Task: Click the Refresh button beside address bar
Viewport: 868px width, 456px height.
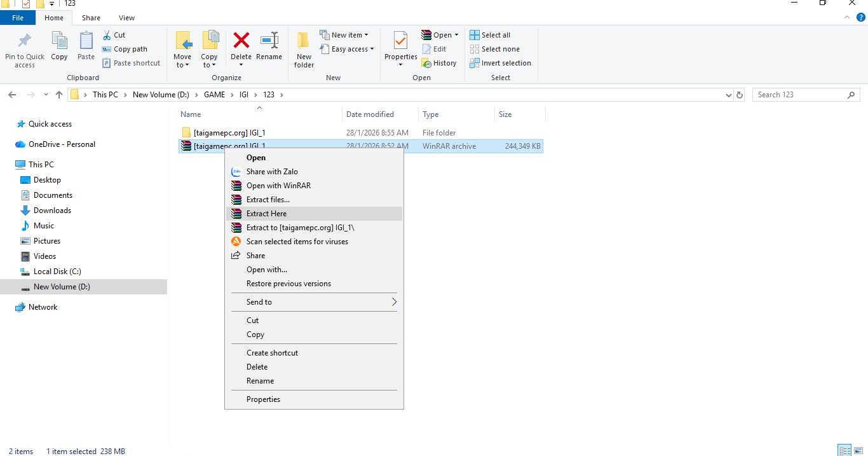Action: point(739,95)
